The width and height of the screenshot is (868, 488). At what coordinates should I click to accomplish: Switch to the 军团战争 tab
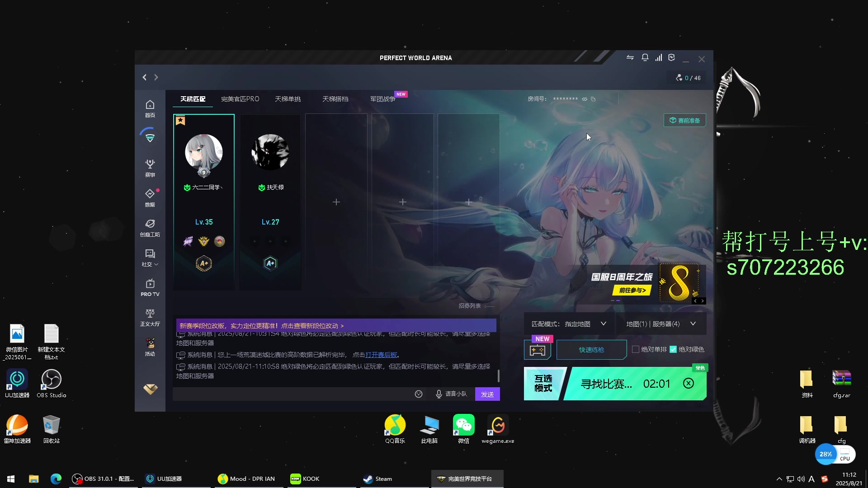click(382, 99)
